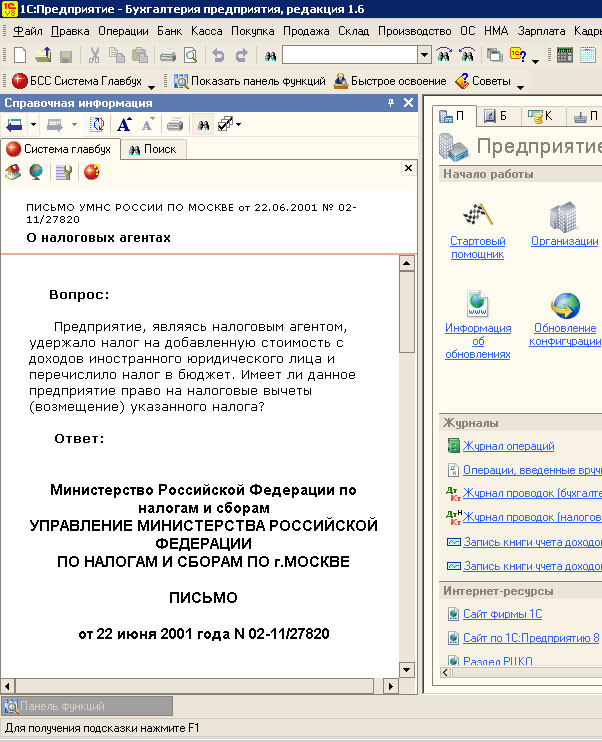Click the Copy icon in main toolbar

pos(117,55)
